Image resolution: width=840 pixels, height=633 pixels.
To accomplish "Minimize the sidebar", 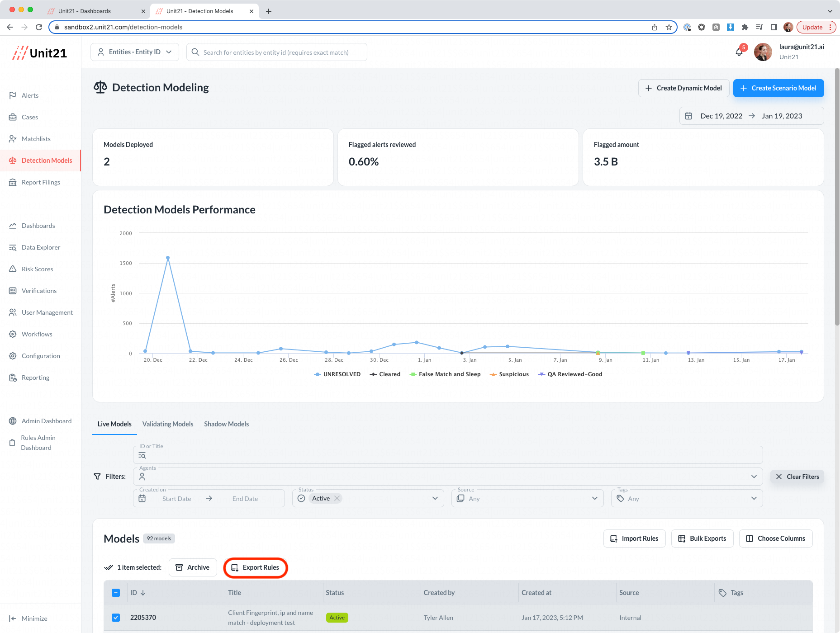I will click(28, 619).
